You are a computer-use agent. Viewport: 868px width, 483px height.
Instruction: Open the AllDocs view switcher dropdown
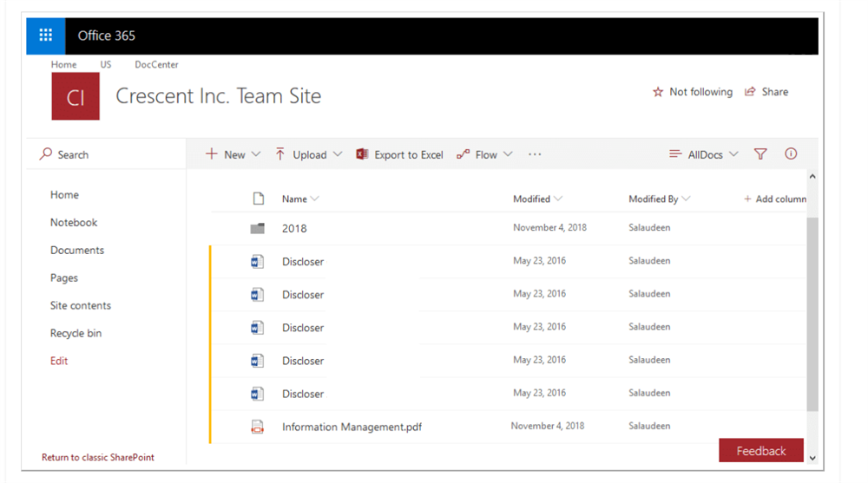(704, 154)
